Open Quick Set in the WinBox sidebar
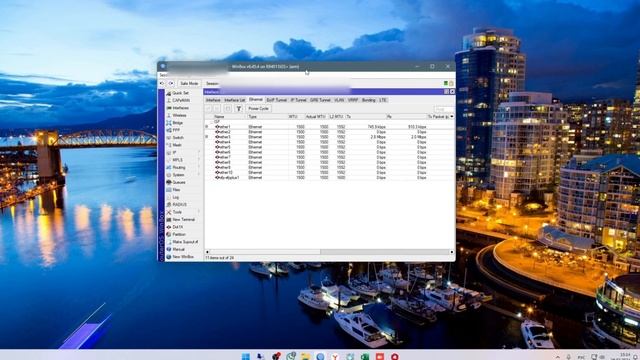 point(180,93)
